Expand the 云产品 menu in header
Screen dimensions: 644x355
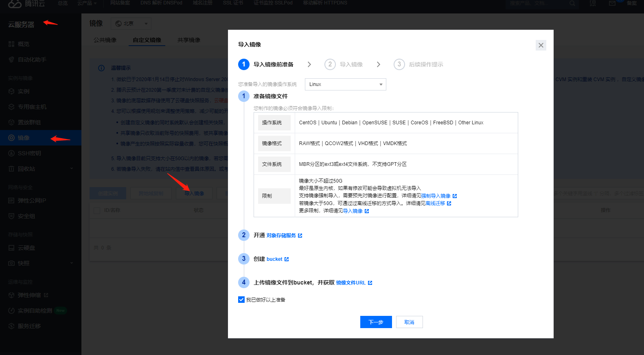pyautogui.click(x=87, y=3)
